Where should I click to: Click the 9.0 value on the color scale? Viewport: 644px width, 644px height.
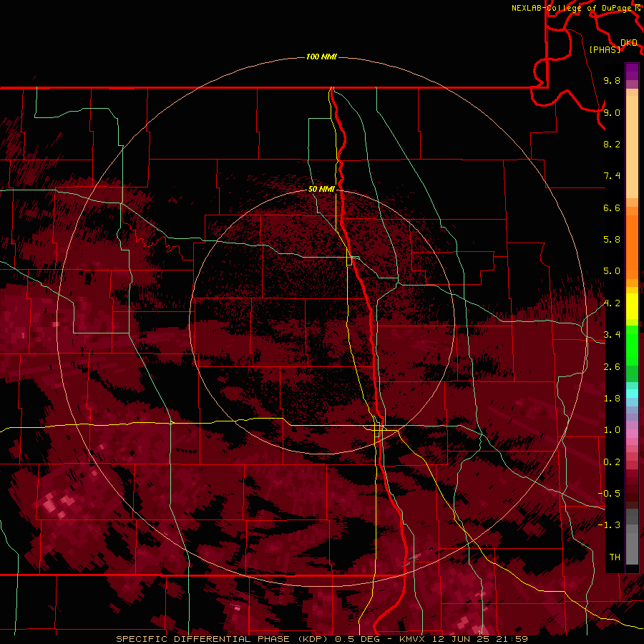tap(612, 112)
